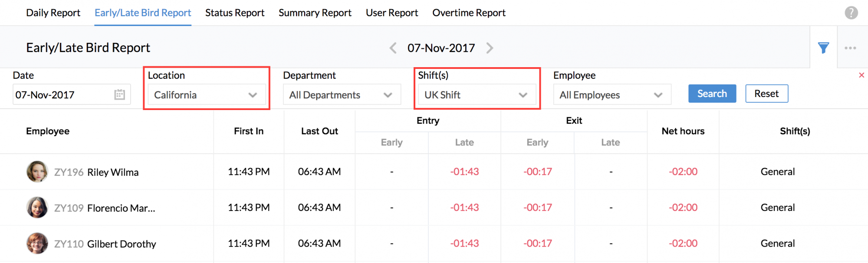
Task: Expand the Shift(s) dropdown showing UK Shift
Action: pos(477,95)
